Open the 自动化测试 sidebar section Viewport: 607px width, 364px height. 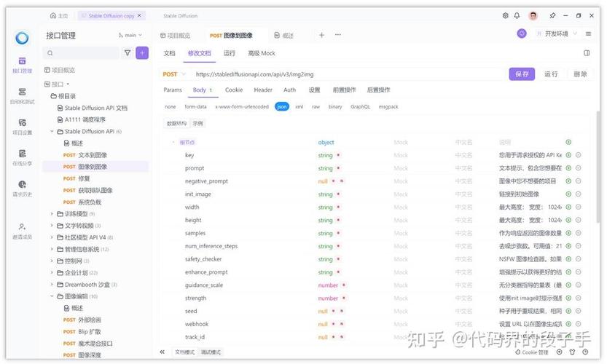click(x=22, y=96)
